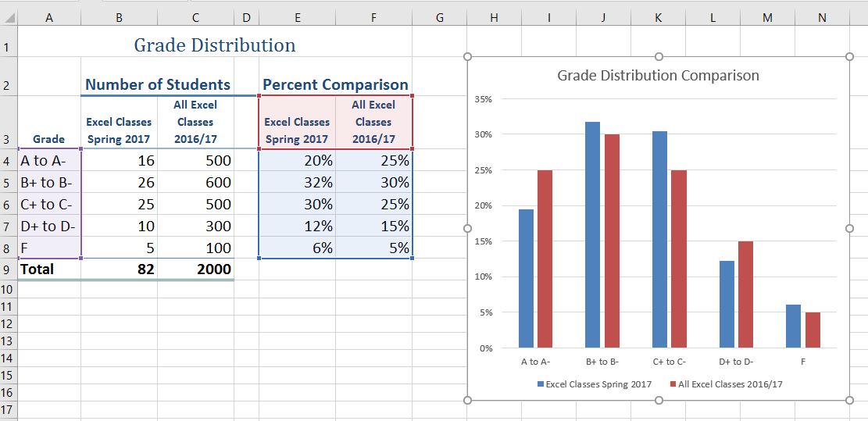Viewport: 868px width, 421px height.
Task: Select the 'D+ to D-' grade cell
Action: click(x=49, y=226)
